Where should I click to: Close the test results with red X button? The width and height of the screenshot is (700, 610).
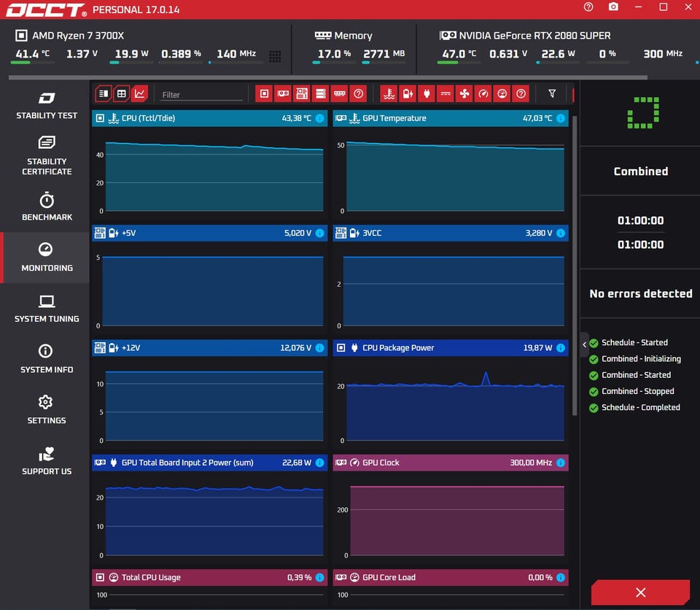tap(641, 592)
